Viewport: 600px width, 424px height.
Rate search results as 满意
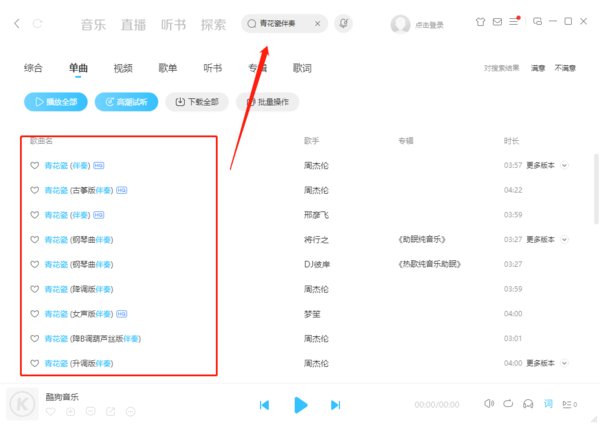[538, 68]
